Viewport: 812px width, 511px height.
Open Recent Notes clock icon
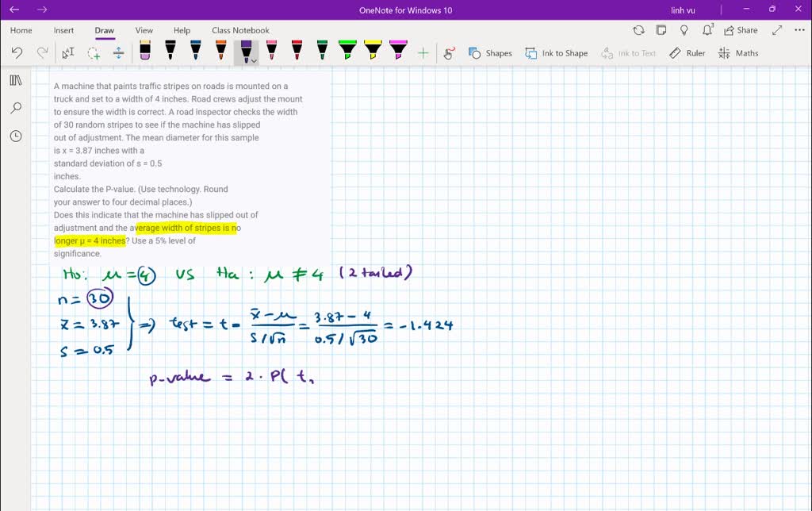point(16,136)
